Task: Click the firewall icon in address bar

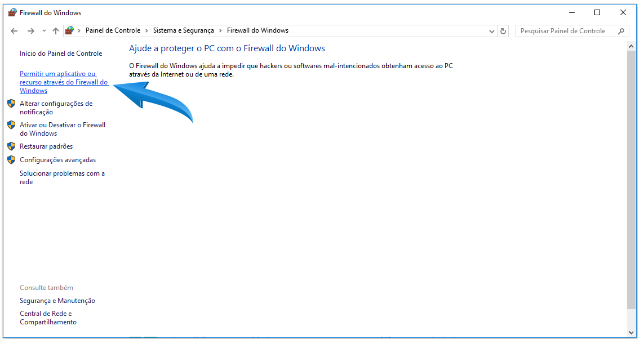Action: pyautogui.click(x=70, y=30)
